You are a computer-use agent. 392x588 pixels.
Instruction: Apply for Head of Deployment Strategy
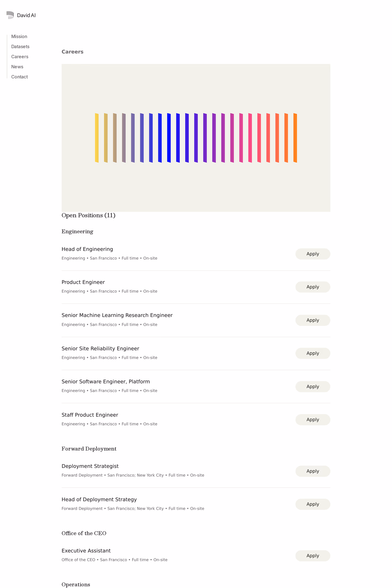tap(313, 504)
